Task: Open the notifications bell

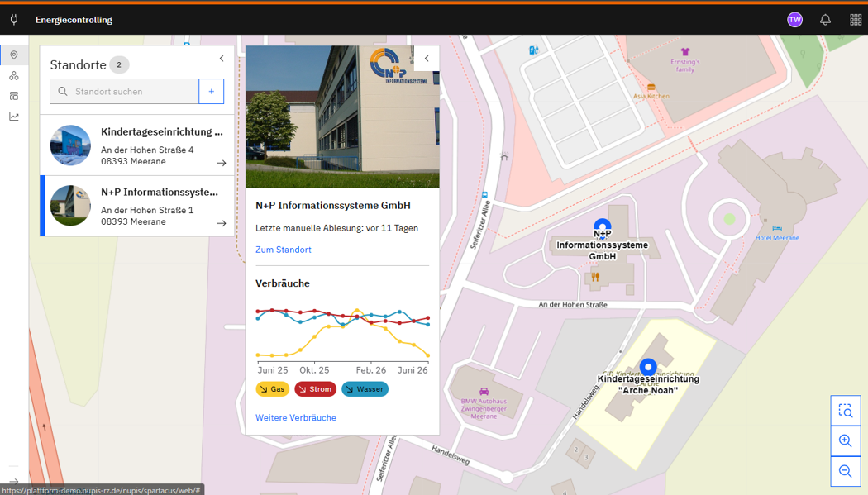Action: pos(825,20)
